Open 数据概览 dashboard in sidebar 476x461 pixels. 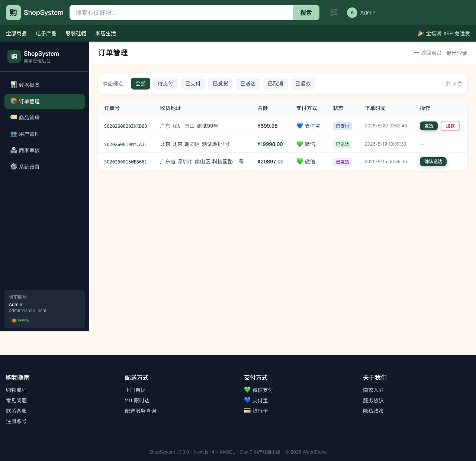point(45,85)
